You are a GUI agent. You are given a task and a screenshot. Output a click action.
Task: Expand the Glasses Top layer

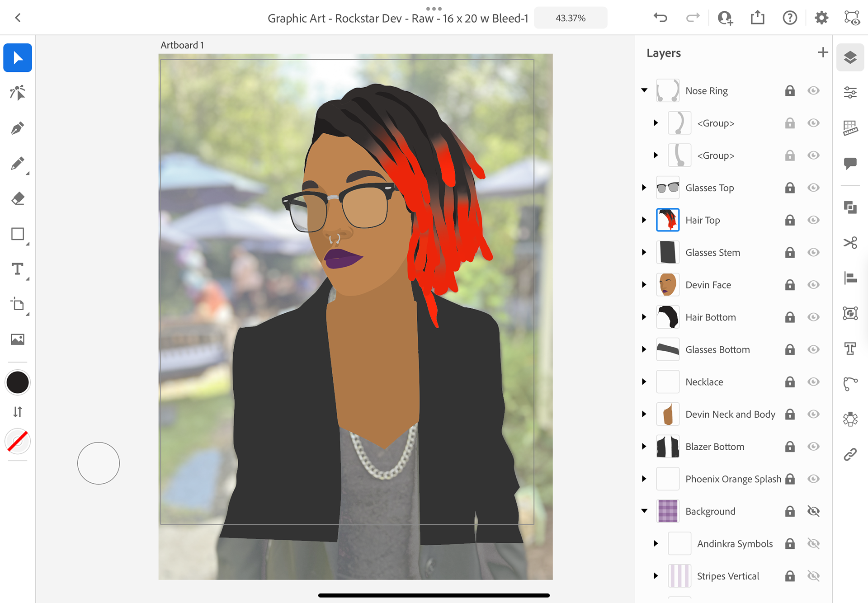tap(644, 188)
